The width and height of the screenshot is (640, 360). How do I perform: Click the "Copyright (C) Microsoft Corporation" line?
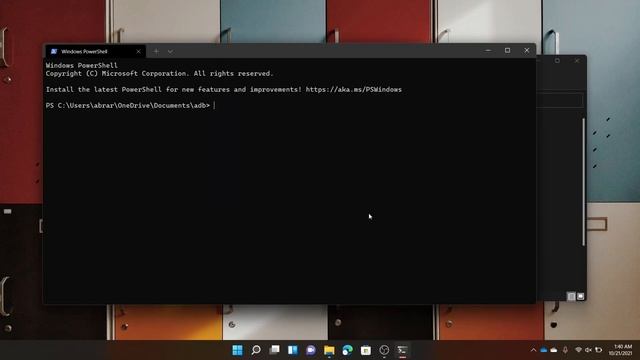(x=159, y=73)
